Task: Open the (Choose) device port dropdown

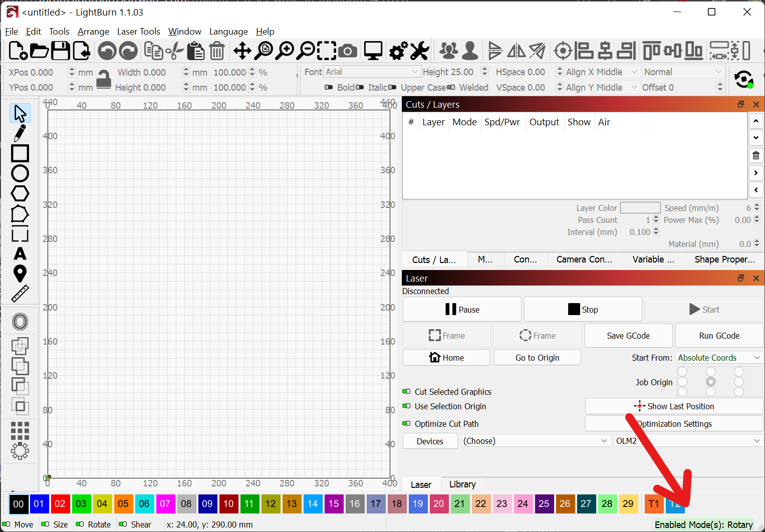Action: [535, 441]
